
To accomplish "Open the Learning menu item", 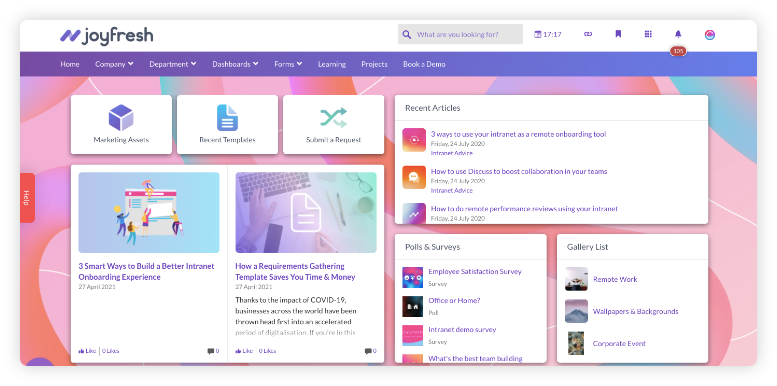I will 332,64.
